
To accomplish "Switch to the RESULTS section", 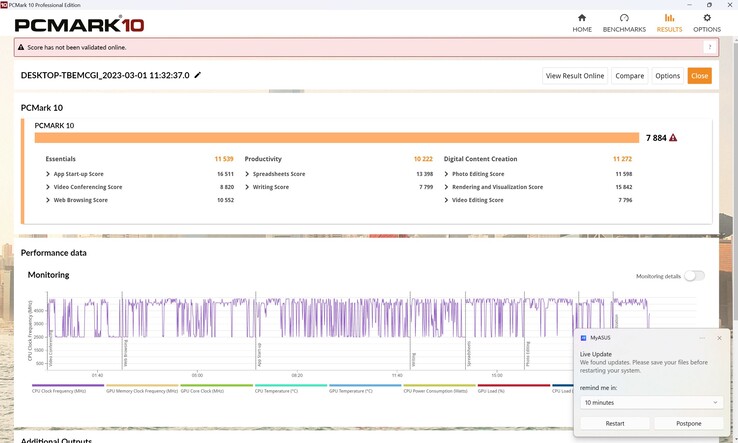I will [669, 22].
